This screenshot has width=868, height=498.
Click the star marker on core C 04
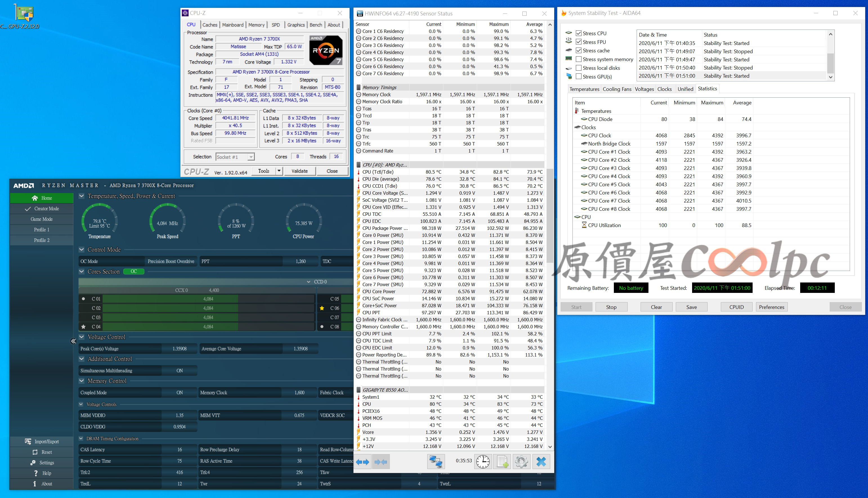click(x=83, y=327)
